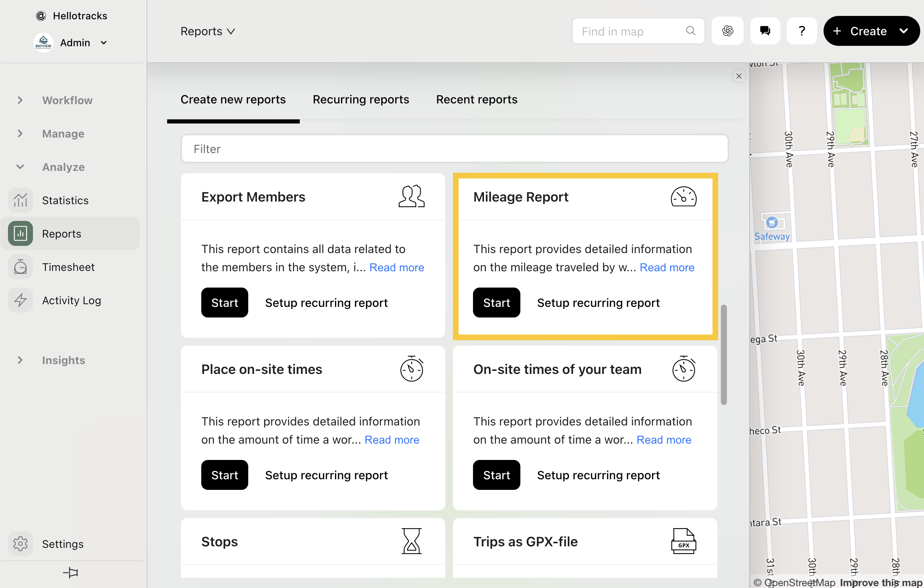924x588 pixels.
Task: Open the help question mark
Action: tap(802, 31)
